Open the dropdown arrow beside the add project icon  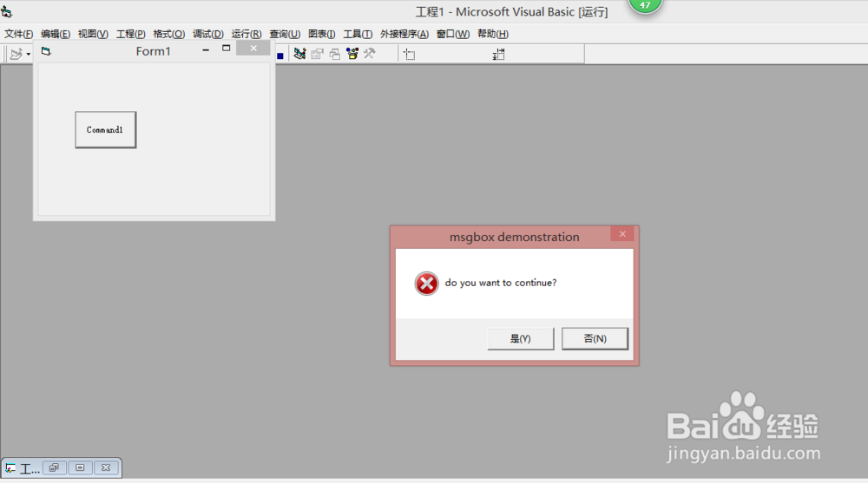29,55
